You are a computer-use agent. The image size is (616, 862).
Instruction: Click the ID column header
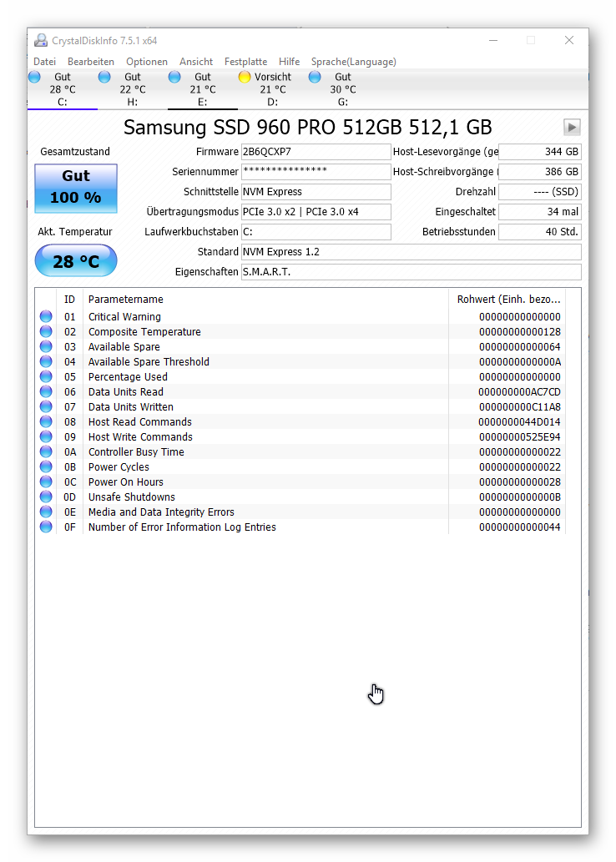(69, 299)
